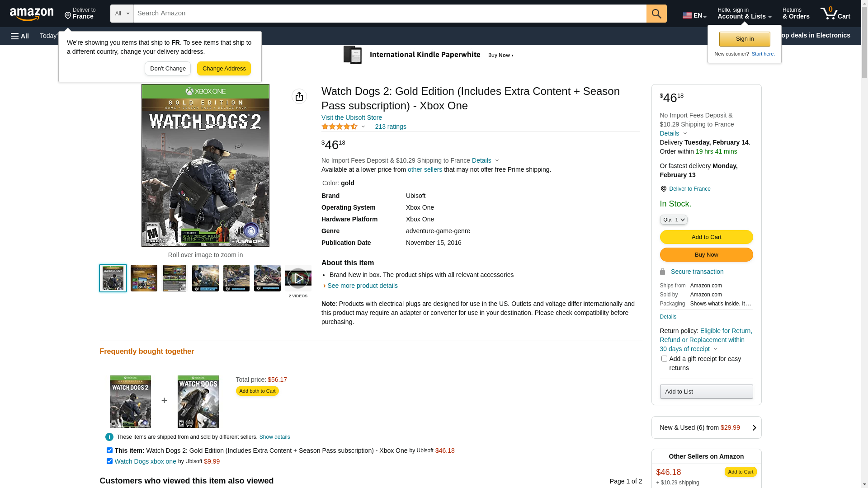The height and width of the screenshot is (488, 868).
Task: Open the quantity dropdown
Action: coord(674,220)
